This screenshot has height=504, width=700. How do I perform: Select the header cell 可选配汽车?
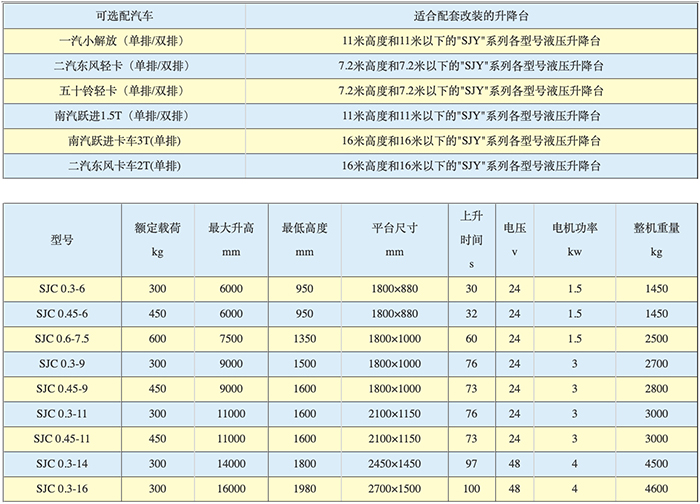click(x=125, y=17)
